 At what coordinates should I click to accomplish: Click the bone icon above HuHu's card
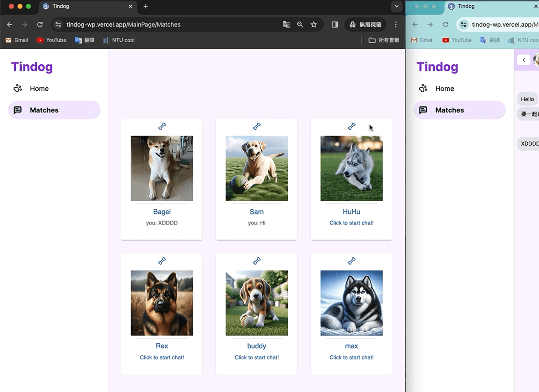point(351,126)
